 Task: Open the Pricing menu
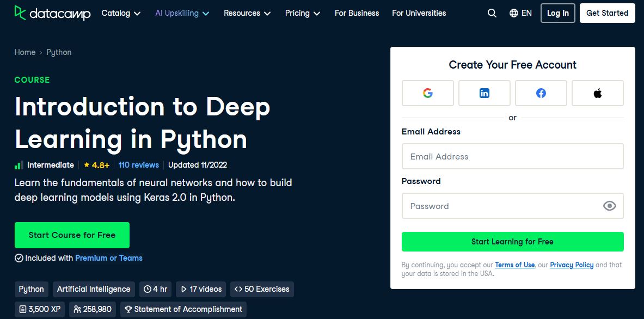point(302,13)
